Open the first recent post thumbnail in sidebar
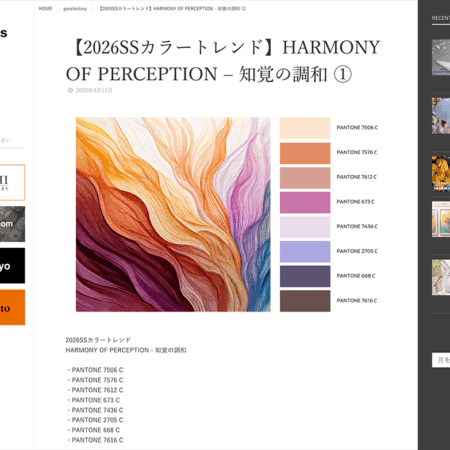Screen dimensions: 450x450 (x=441, y=57)
